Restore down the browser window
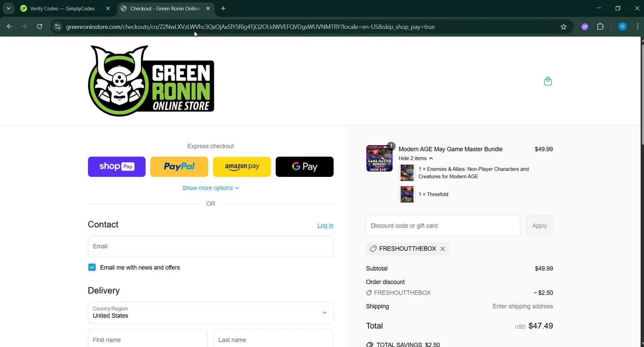Viewport: 644px width, 347px height. (x=618, y=8)
